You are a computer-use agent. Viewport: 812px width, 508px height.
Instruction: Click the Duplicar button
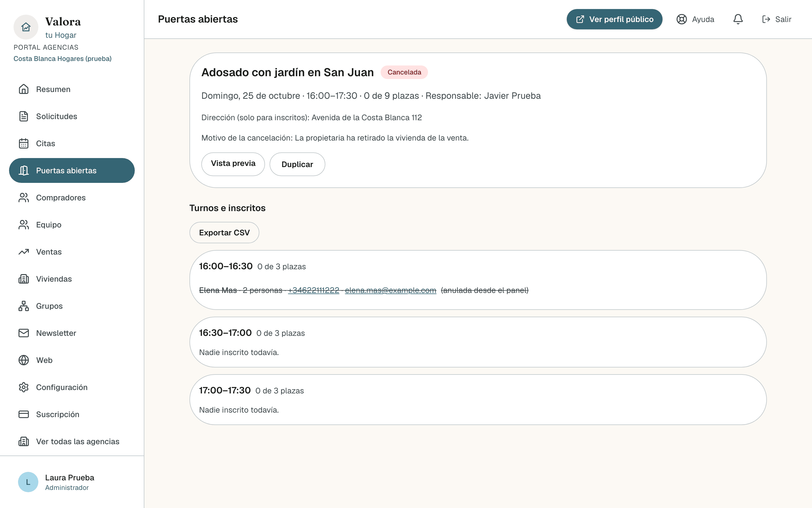point(297,164)
